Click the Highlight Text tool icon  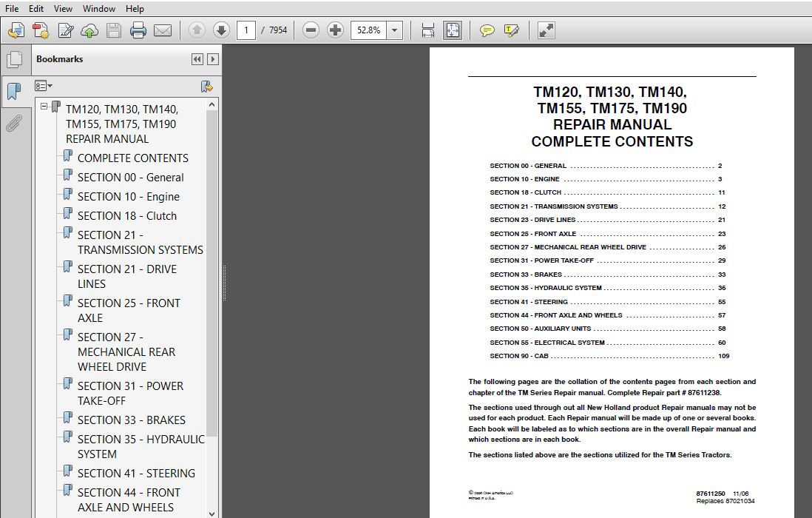(x=511, y=30)
